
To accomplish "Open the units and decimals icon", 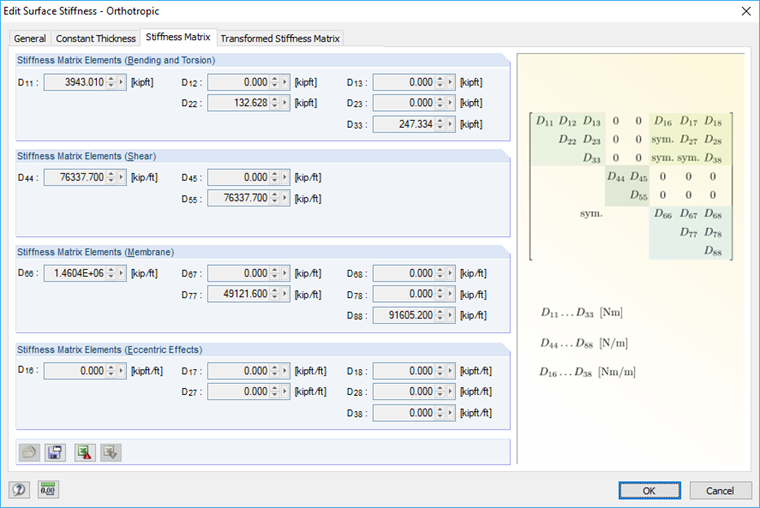I will 48,490.
